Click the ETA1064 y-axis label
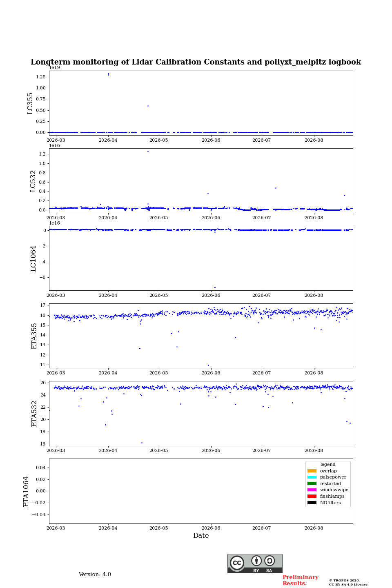 coord(26,491)
